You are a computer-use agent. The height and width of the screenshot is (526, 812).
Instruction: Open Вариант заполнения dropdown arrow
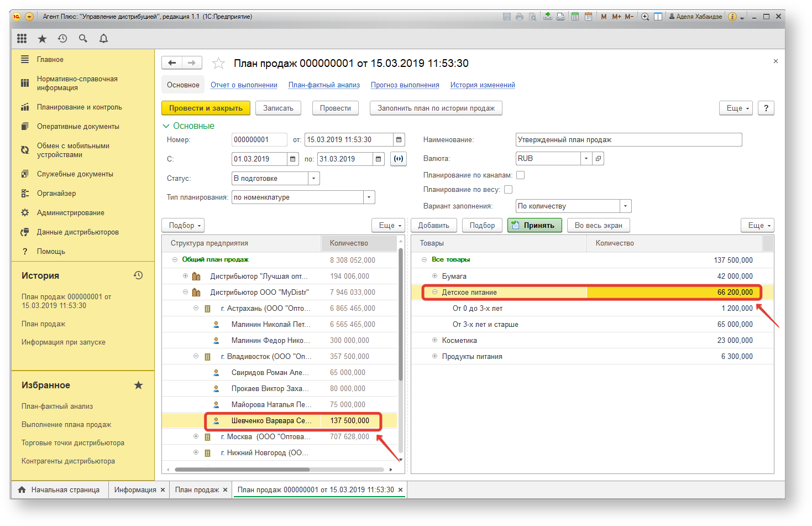[x=626, y=206]
